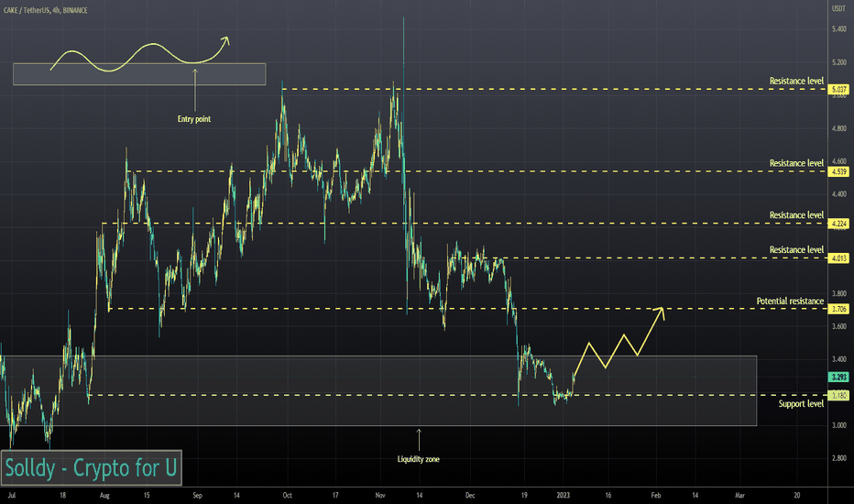Click the 3.400 value on price axis

[x=838, y=359]
